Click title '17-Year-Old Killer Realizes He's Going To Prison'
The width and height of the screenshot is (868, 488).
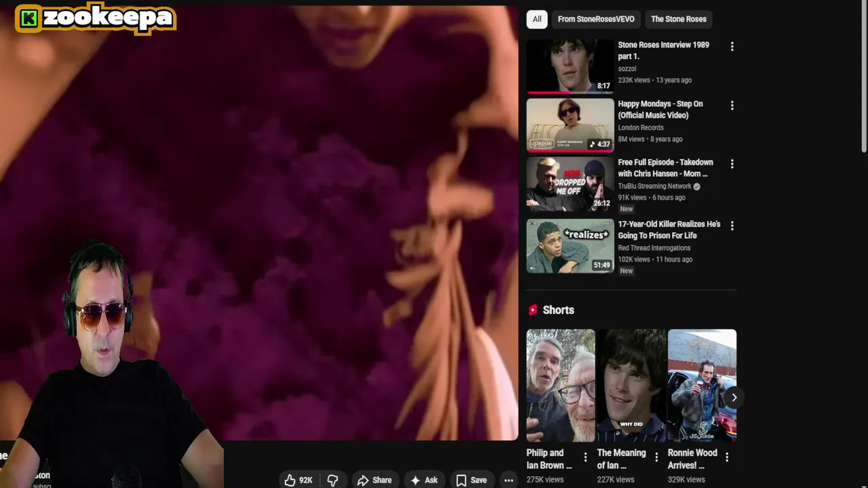669,229
